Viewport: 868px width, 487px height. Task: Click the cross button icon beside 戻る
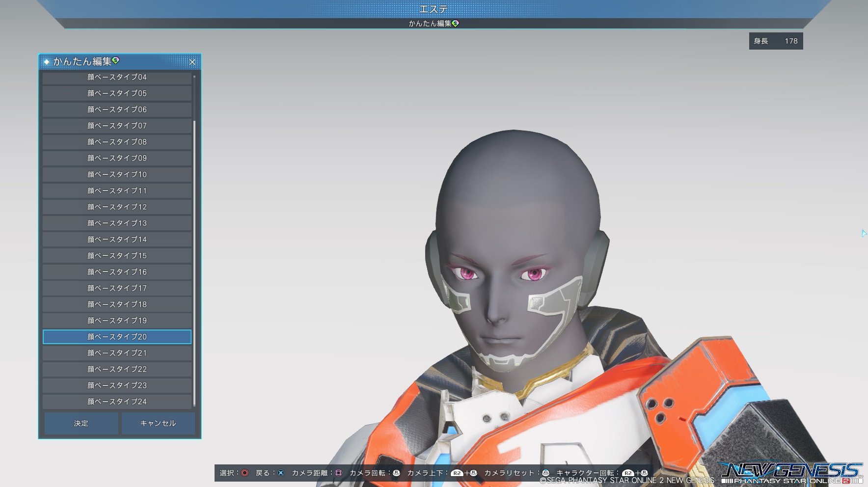tap(281, 473)
